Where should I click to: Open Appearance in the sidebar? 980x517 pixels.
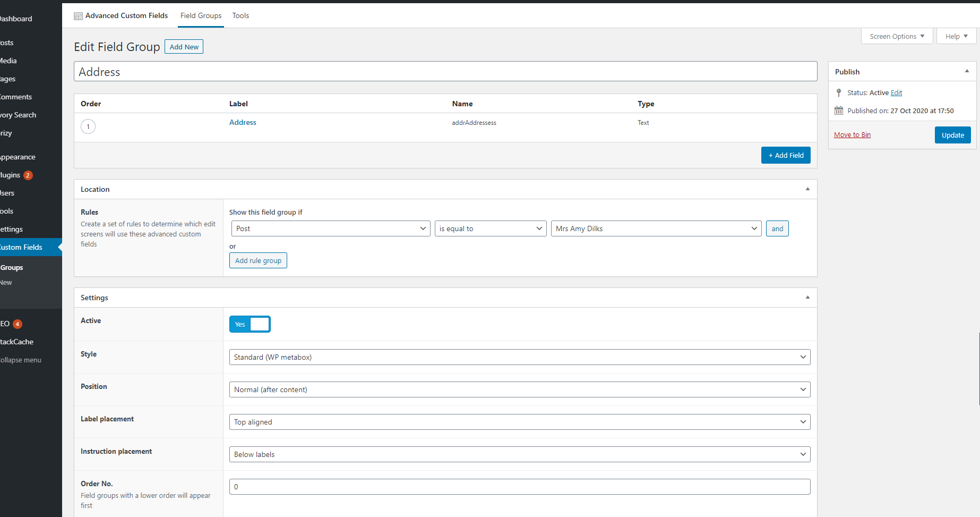pyautogui.click(x=31, y=157)
